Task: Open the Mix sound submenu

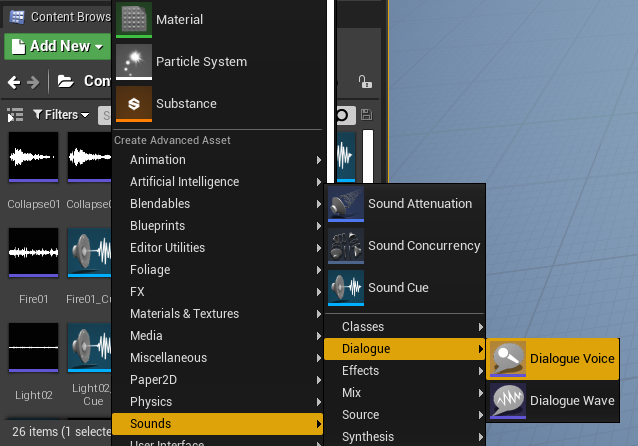Action: (404, 393)
